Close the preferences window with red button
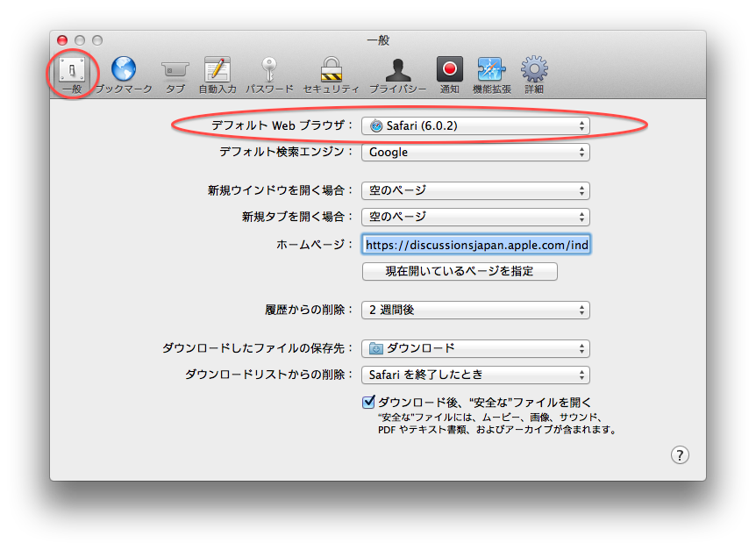Image resolution: width=756 pixels, height=550 pixels. pyautogui.click(x=62, y=40)
